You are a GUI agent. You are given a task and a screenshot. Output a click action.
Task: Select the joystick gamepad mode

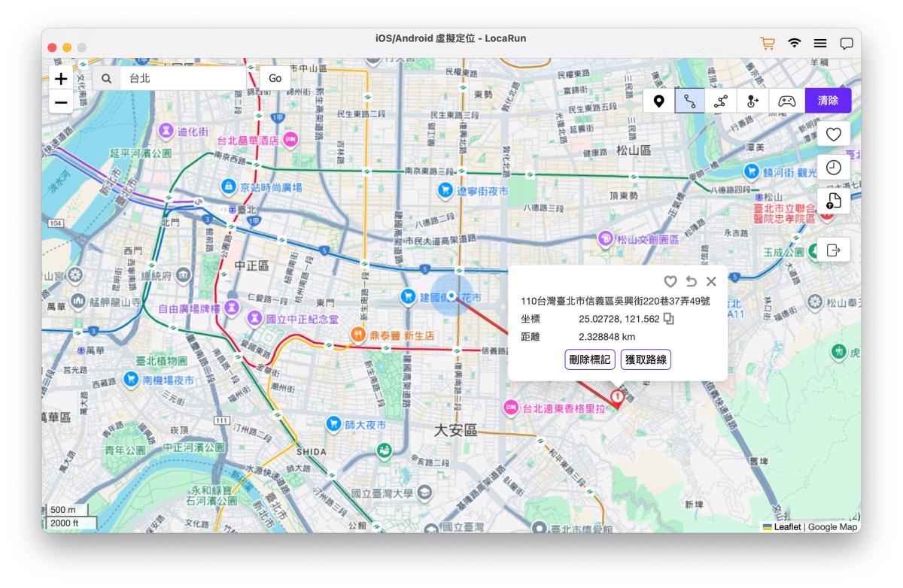[x=786, y=100]
